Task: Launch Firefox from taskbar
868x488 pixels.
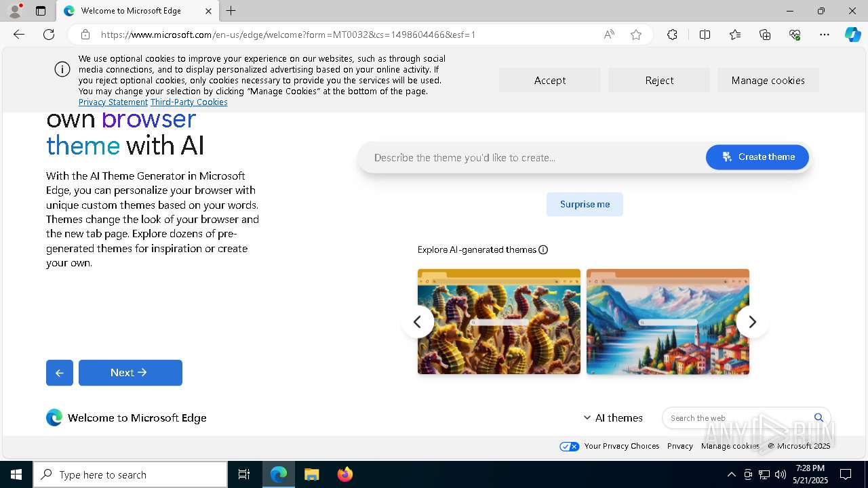Action: pos(345,474)
